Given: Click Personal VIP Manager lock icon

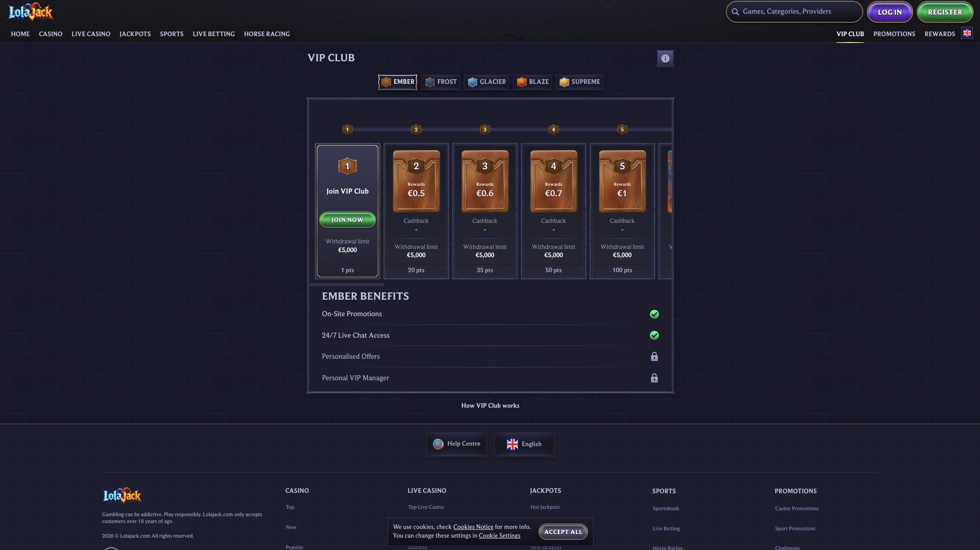Looking at the screenshot, I should pos(654,378).
